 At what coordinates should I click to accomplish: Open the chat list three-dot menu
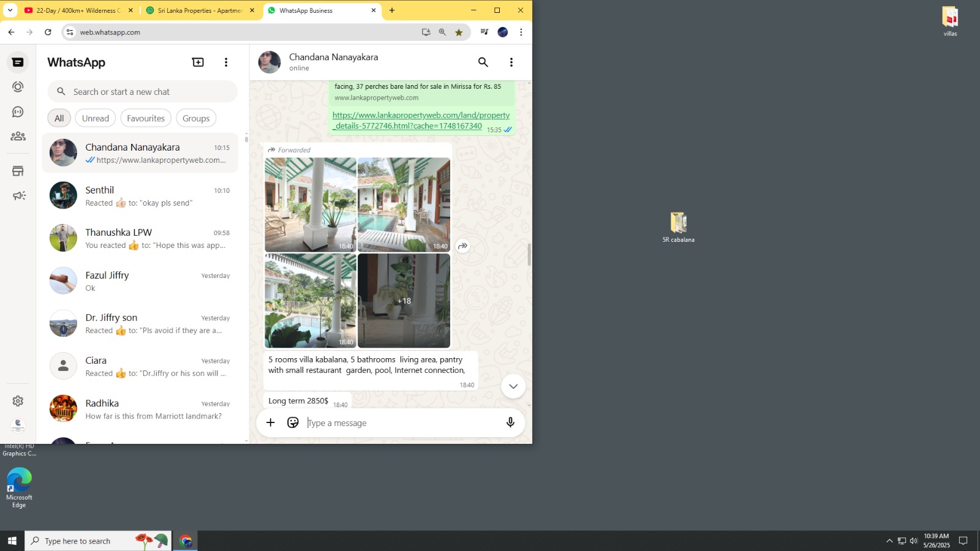226,62
